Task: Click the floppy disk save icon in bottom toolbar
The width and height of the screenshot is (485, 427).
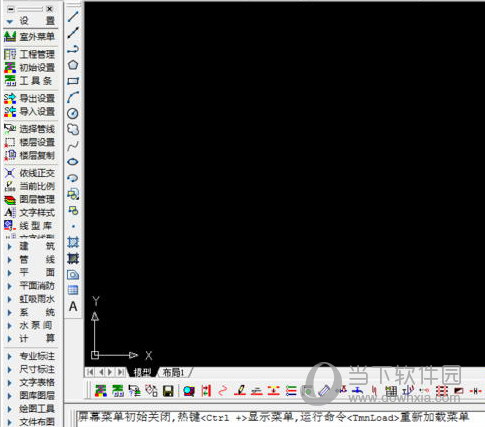Action: point(168,391)
